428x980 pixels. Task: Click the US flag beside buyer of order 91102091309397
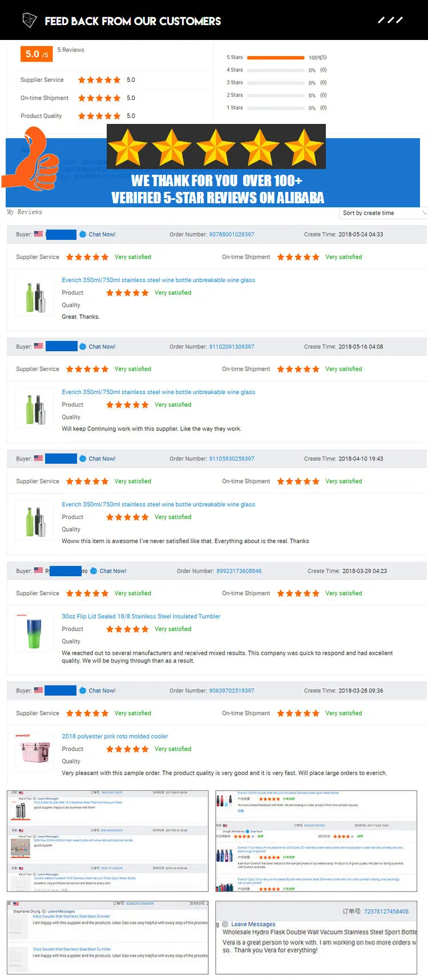38,346
